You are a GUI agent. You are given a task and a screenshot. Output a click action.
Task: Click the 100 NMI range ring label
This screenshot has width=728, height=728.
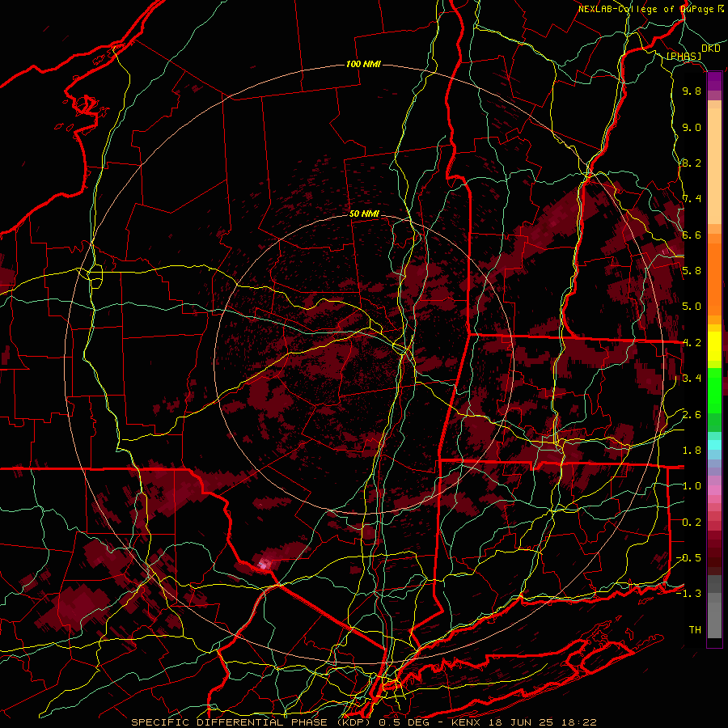tap(363, 64)
